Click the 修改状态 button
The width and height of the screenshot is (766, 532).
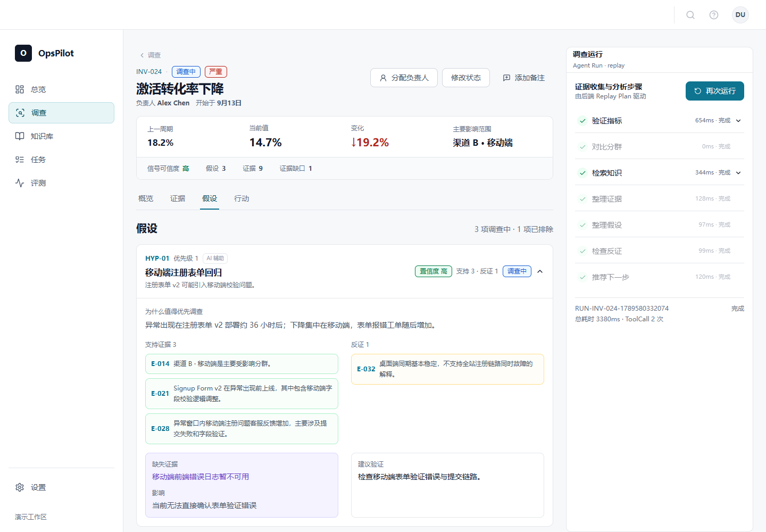pos(466,78)
